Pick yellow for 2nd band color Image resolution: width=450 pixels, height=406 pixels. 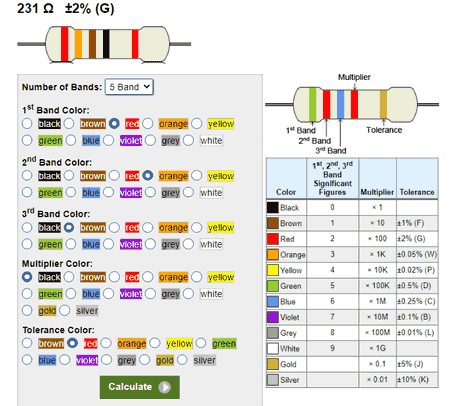pyautogui.click(x=197, y=176)
